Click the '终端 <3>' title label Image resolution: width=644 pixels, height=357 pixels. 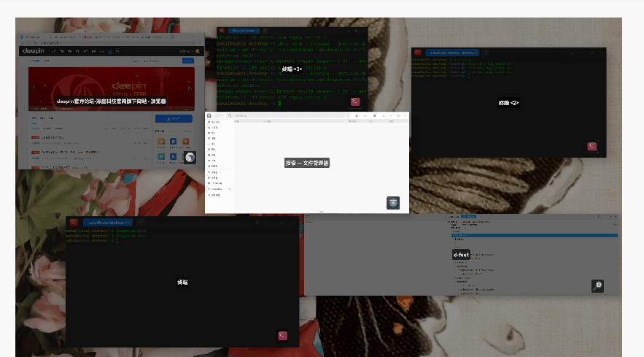coord(292,69)
